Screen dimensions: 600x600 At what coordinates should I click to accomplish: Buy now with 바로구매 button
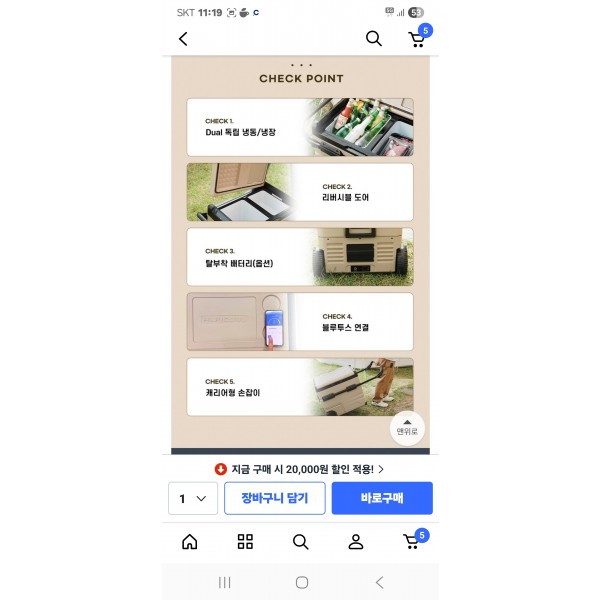tap(382, 498)
